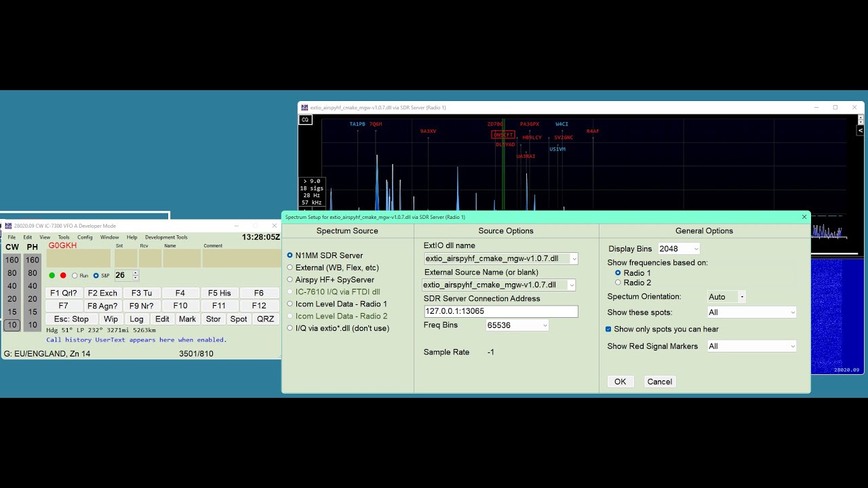Screen dimensions: 868x488
Task: Open the Show these spots dropdown
Action: 793,312
